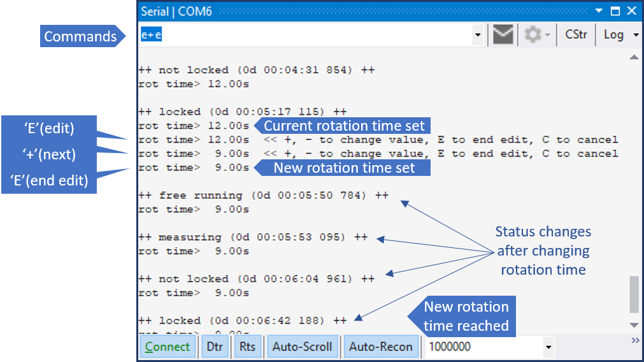Open the window options dropdown in title bar
This screenshot has width=644, height=362.
click(599, 11)
